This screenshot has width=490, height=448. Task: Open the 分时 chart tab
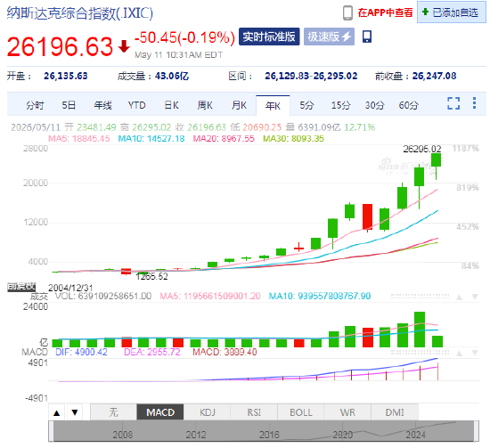click(x=35, y=105)
